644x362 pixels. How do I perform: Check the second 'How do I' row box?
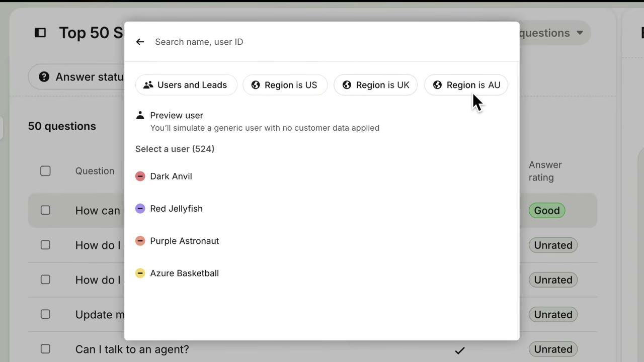(x=45, y=280)
